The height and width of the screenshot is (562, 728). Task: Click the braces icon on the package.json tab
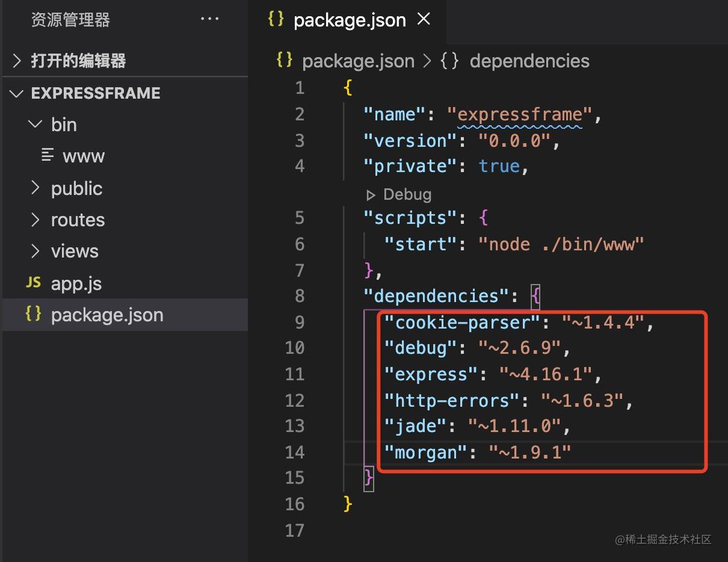click(275, 20)
